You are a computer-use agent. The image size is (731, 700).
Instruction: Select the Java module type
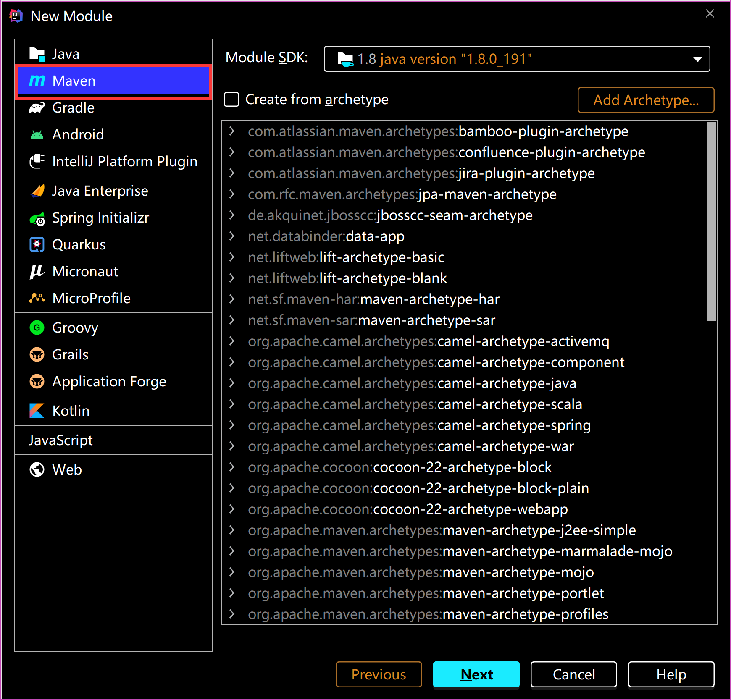pyautogui.click(x=113, y=54)
